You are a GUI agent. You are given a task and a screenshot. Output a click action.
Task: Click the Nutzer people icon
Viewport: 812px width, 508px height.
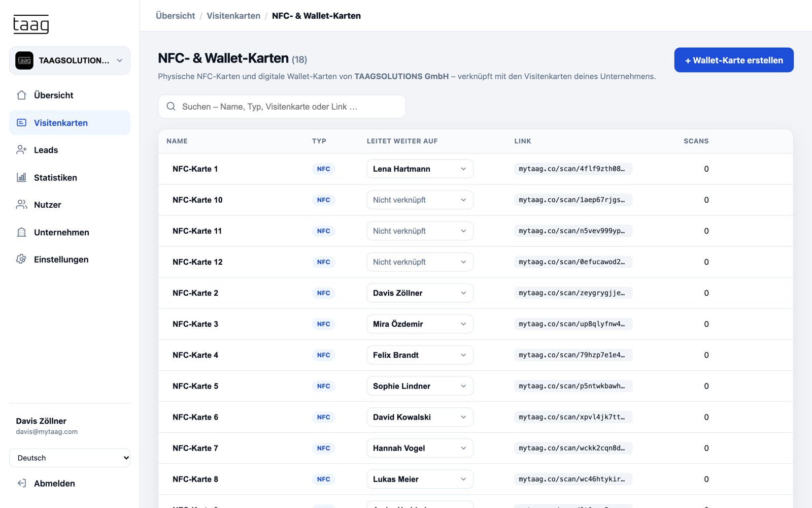21,205
